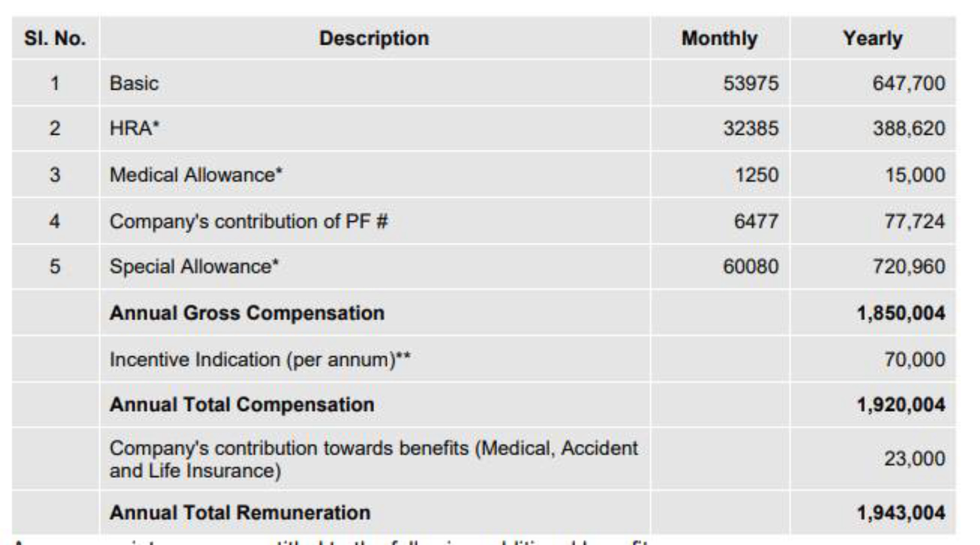Screen dimensions: 980x545
Task: Select the monthly Special Allowance value 60080
Action: [x=751, y=266]
